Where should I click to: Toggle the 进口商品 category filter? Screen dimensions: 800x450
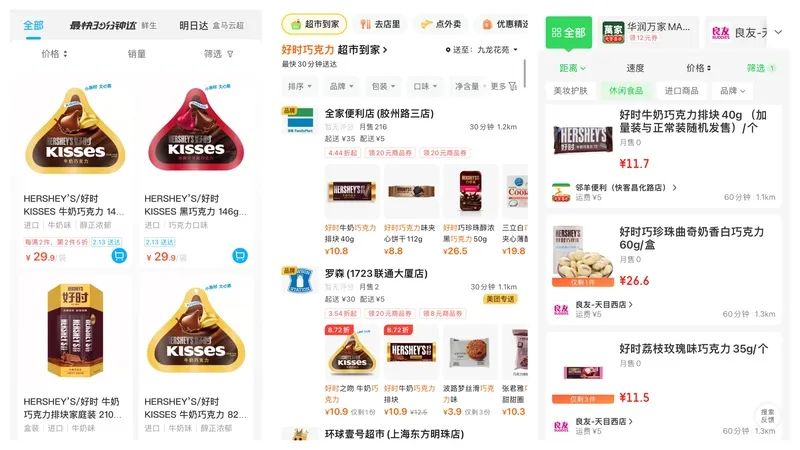682,91
